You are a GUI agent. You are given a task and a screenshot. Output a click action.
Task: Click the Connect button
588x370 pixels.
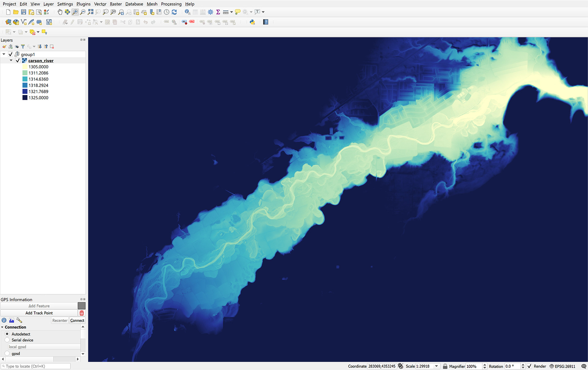pos(77,320)
